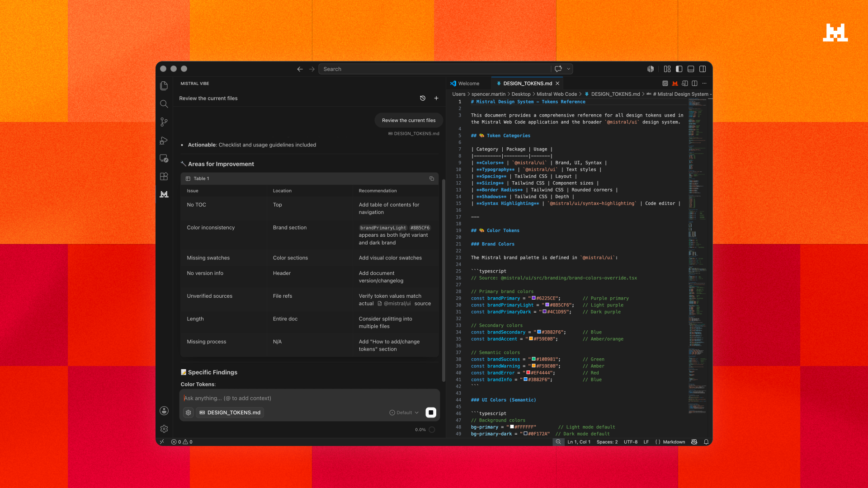The height and width of the screenshot is (488, 868).
Task: Open errors and warnings in status bar
Action: pyautogui.click(x=182, y=442)
